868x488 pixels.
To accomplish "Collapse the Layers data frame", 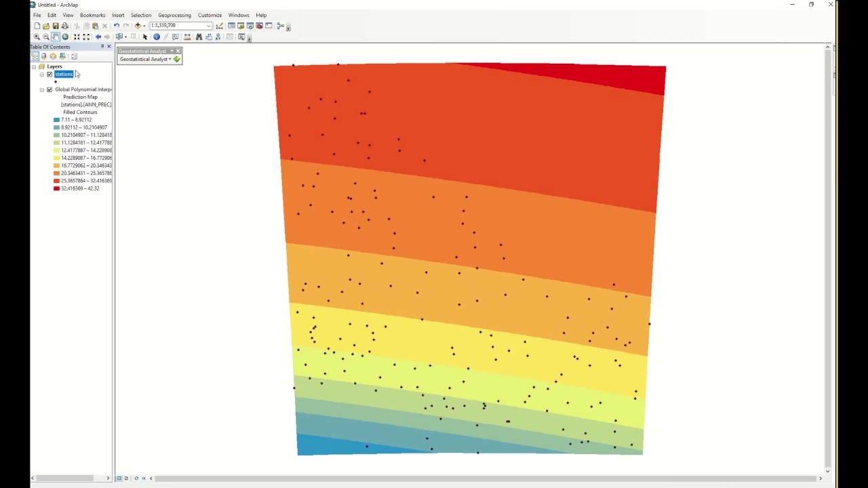I will pos(34,66).
